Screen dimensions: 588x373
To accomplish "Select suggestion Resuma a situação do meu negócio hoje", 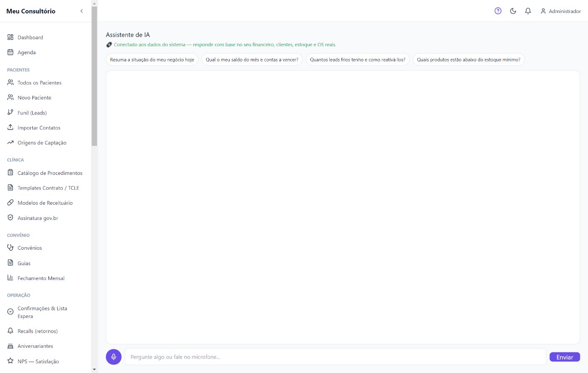I will [x=152, y=60].
